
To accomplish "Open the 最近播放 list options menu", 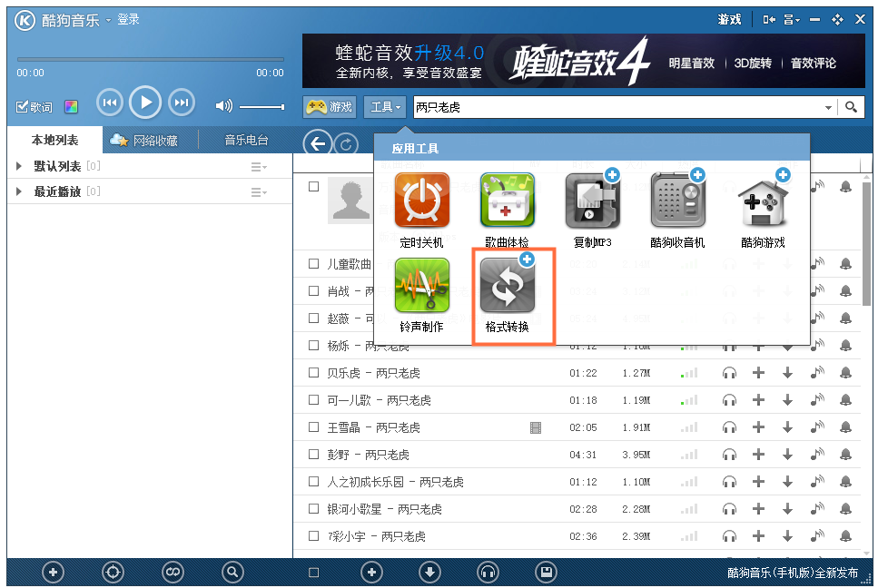I will click(x=259, y=192).
